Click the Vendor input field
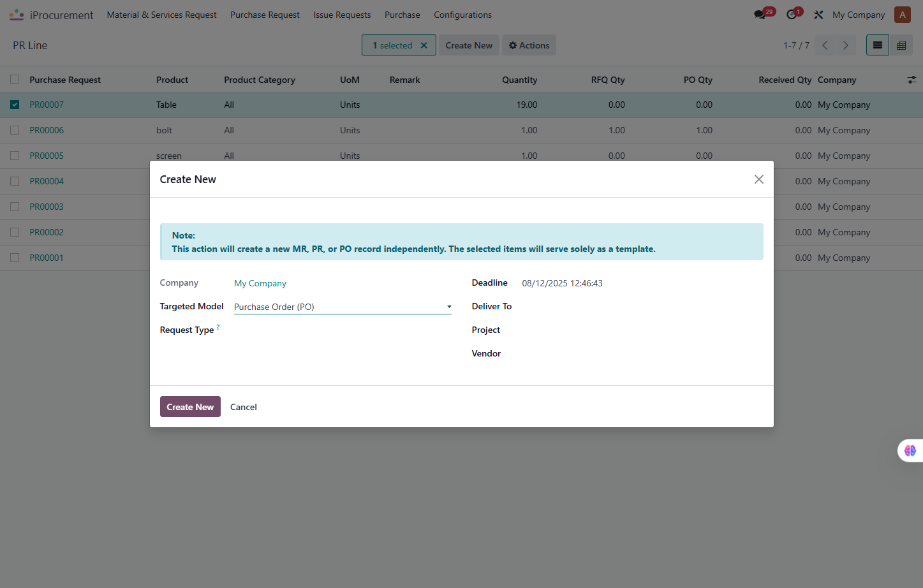923x588 pixels. tap(642, 354)
